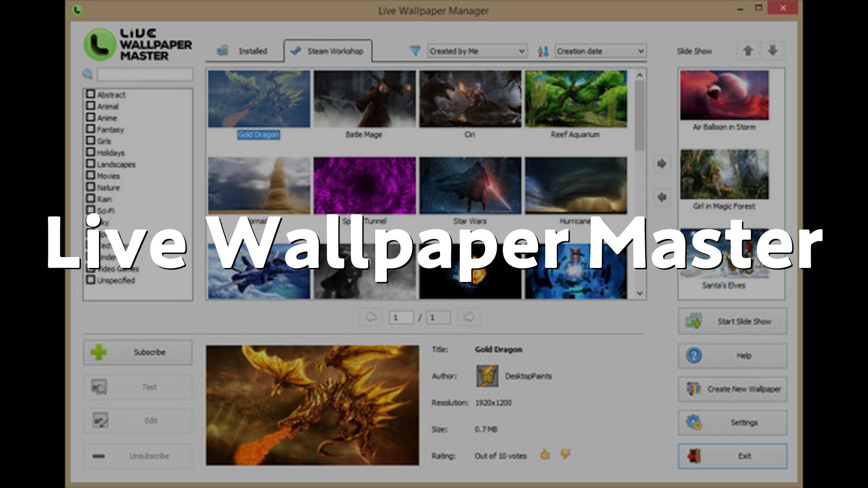
Task: Open the Creation date sort dropdown
Action: pyautogui.click(x=601, y=51)
